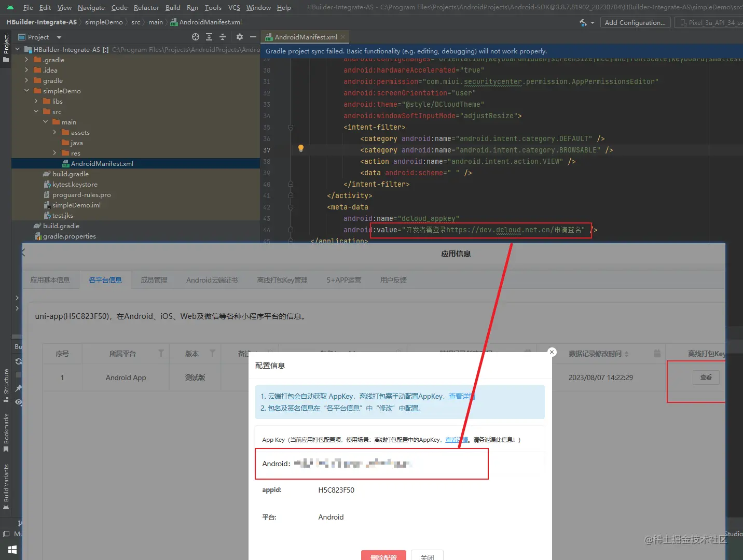Click the Add Configuration... button
Viewport: 743px width, 560px height.
635,22
